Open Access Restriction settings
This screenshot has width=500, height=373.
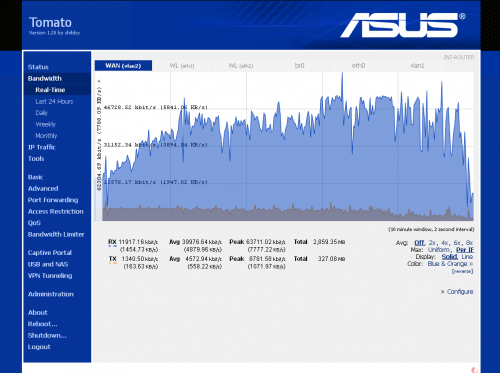click(x=56, y=211)
